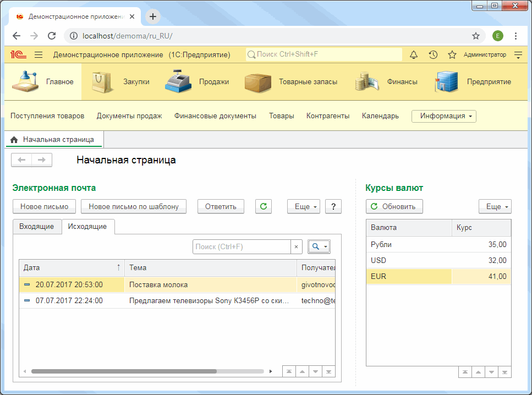Open a new browser tab
Viewport: 532px width, 395px height.
(153, 17)
